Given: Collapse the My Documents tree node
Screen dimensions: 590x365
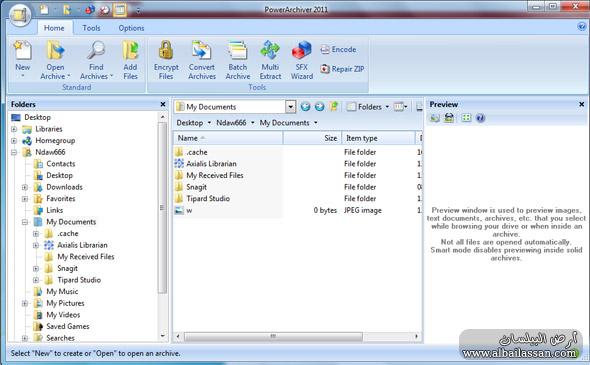Looking at the screenshot, I should pos(25,222).
